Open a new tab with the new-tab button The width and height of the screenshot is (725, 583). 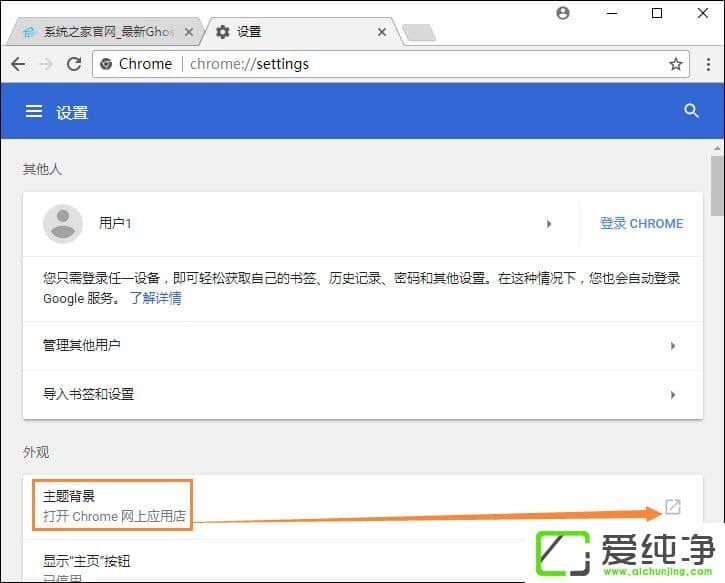coord(418,32)
